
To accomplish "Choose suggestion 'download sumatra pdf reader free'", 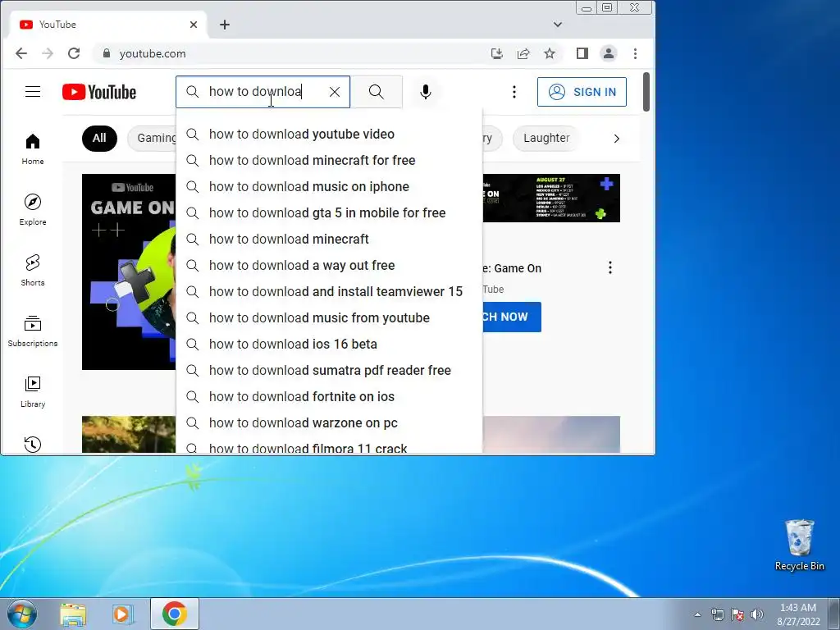I will pyautogui.click(x=329, y=370).
